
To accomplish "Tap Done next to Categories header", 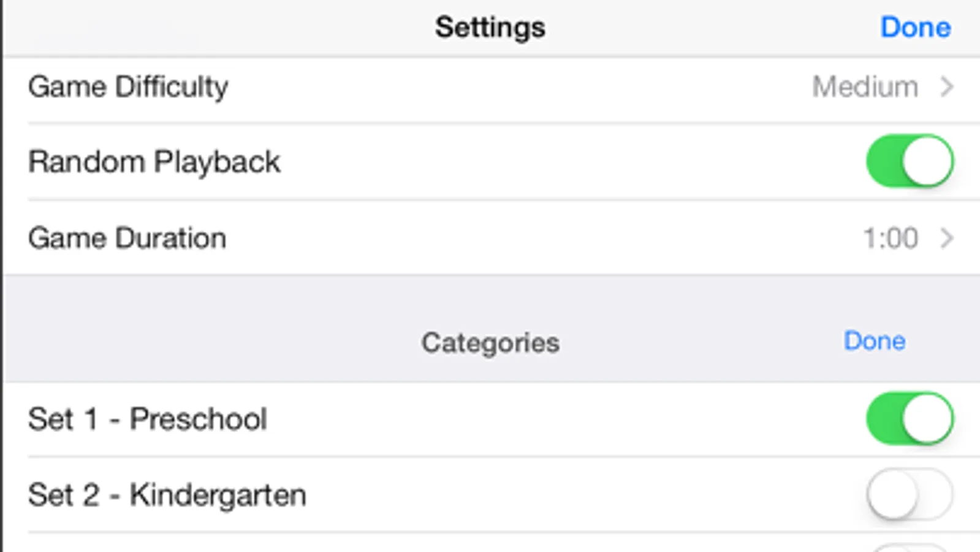I will [x=874, y=341].
